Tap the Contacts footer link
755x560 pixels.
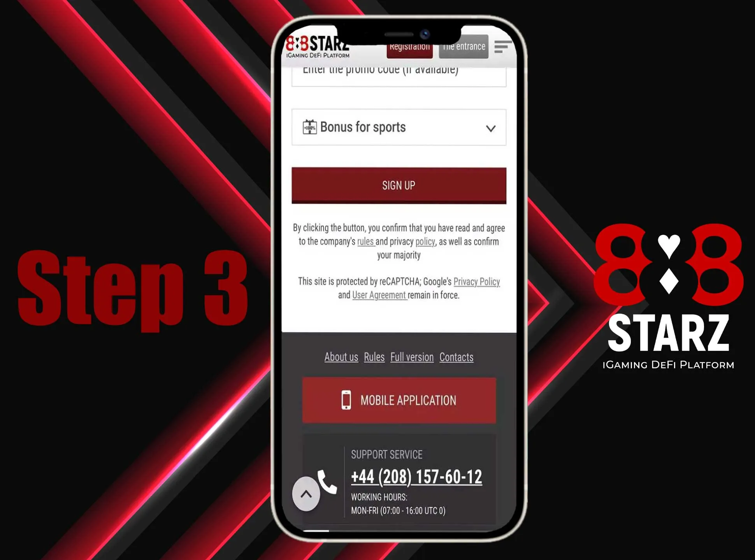click(x=457, y=357)
